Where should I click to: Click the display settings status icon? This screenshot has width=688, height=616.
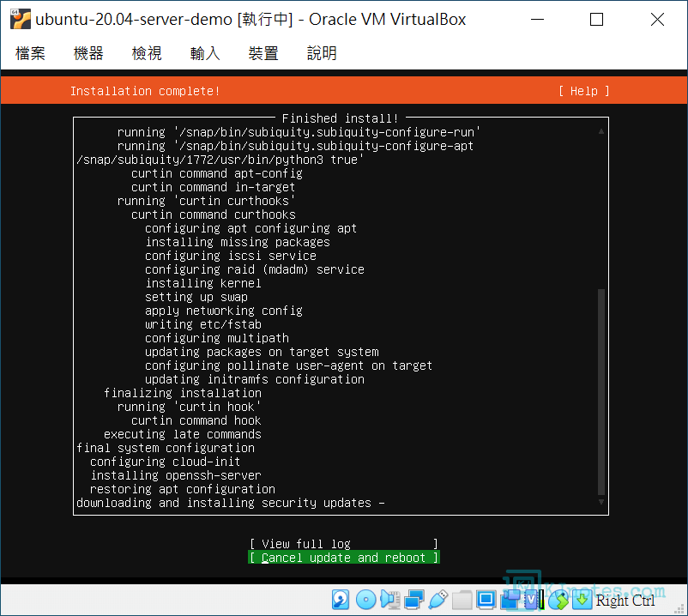tap(486, 600)
